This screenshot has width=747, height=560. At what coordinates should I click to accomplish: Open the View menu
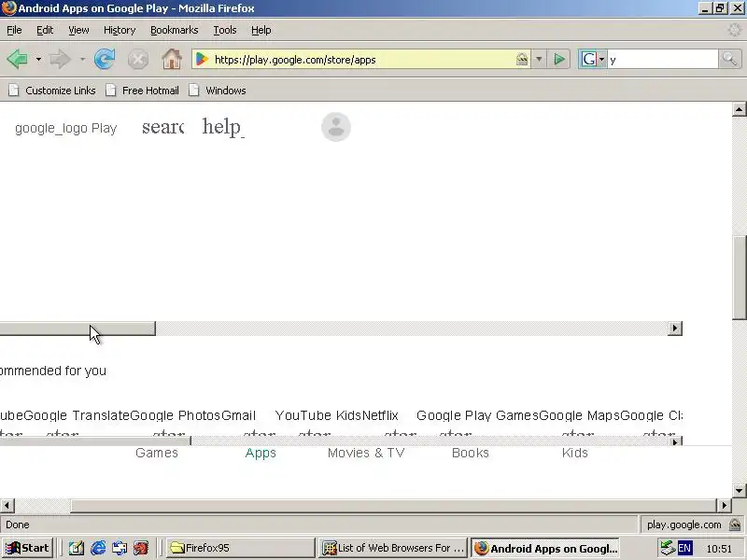(78, 30)
